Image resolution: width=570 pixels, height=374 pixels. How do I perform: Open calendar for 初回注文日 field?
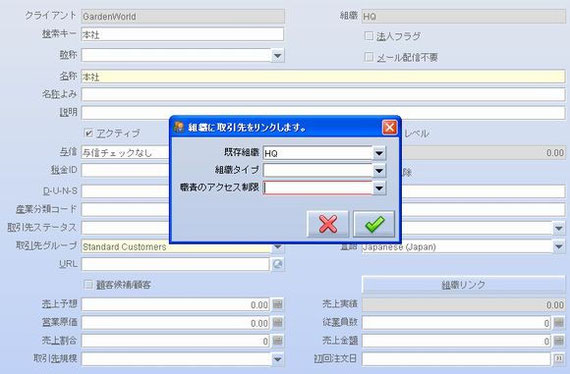(x=559, y=359)
